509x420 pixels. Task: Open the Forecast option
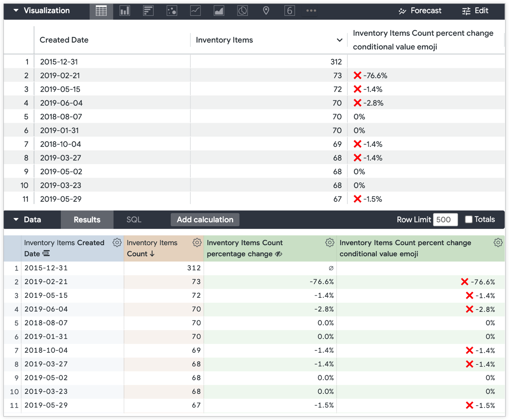(x=420, y=11)
